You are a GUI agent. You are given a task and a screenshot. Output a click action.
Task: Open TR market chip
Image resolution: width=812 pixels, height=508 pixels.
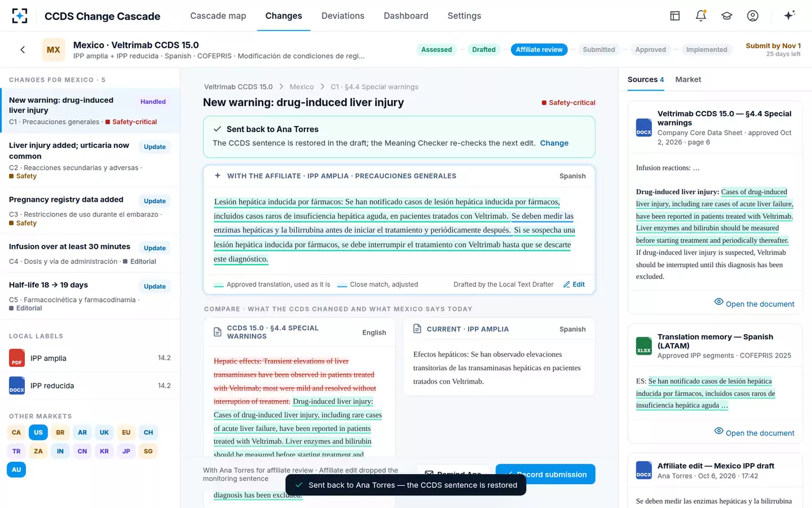point(16,451)
